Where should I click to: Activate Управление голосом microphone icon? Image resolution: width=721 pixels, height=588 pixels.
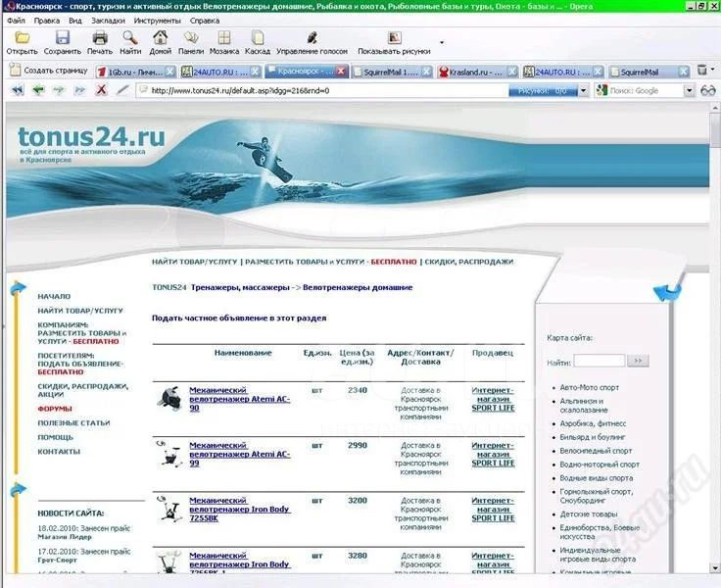click(x=312, y=37)
